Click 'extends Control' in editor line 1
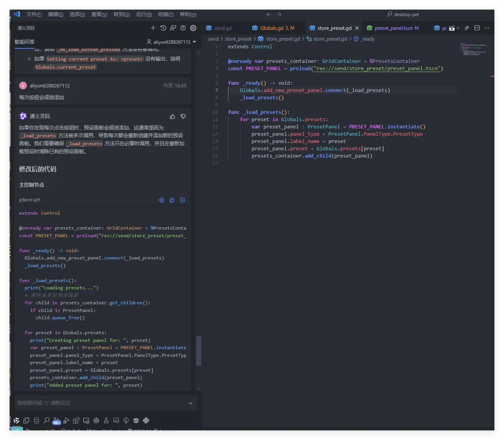504x440 pixels. (x=250, y=47)
